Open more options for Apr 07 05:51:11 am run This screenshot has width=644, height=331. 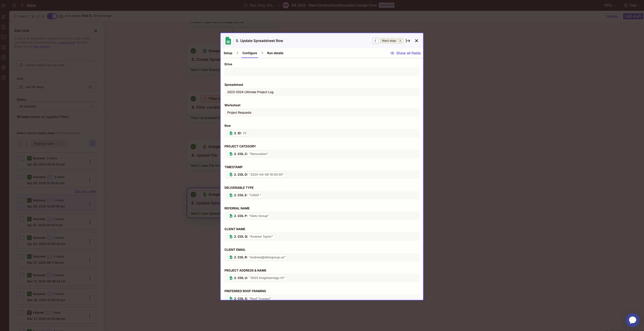tap(90, 222)
